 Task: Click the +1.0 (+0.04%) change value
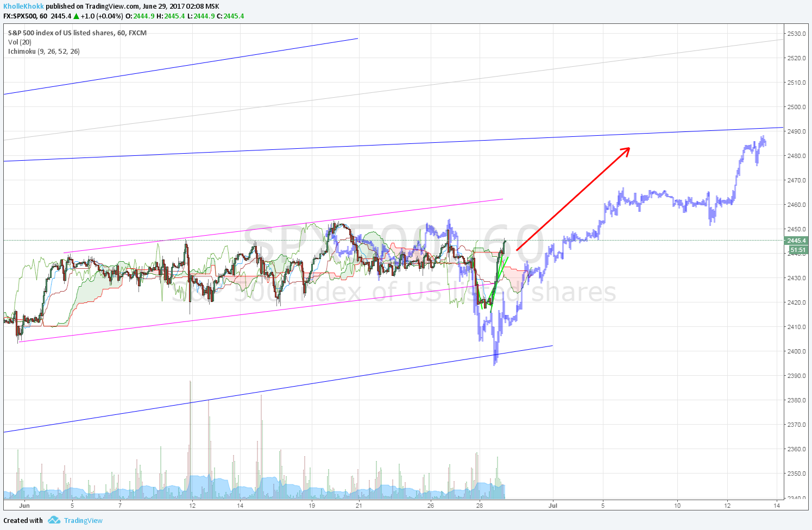click(102, 16)
